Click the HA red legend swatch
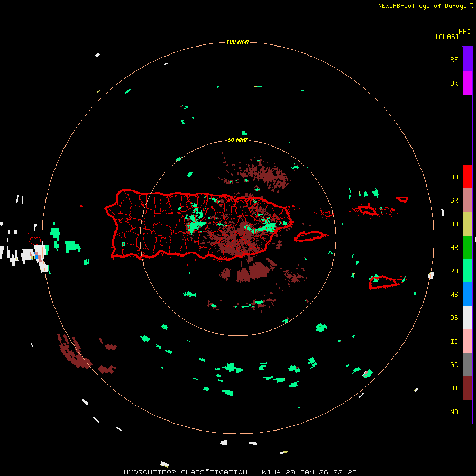Image resolution: width=476 pixels, height=476 pixels. (x=467, y=177)
